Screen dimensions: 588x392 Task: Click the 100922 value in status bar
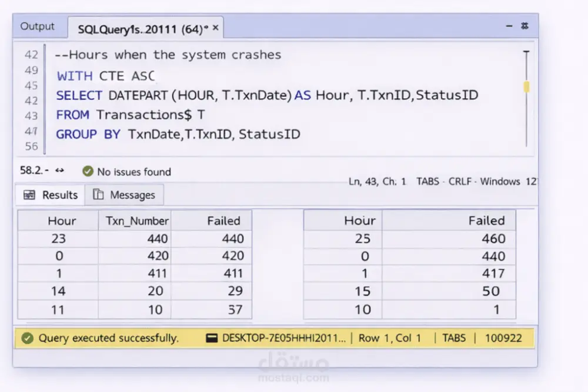tap(503, 338)
